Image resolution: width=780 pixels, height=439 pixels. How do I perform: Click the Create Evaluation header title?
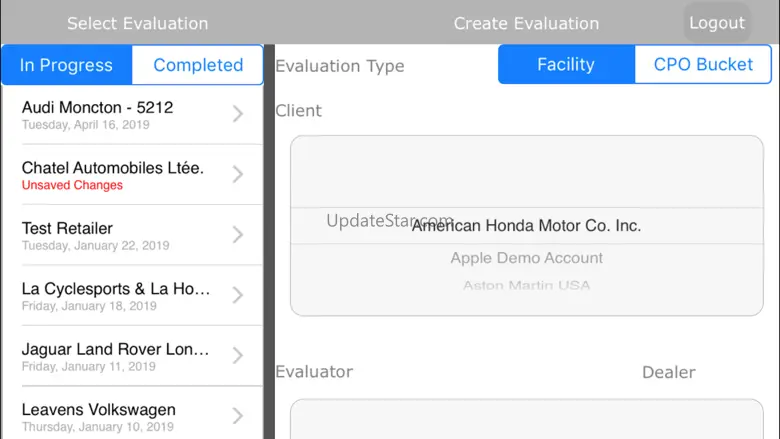tap(526, 23)
